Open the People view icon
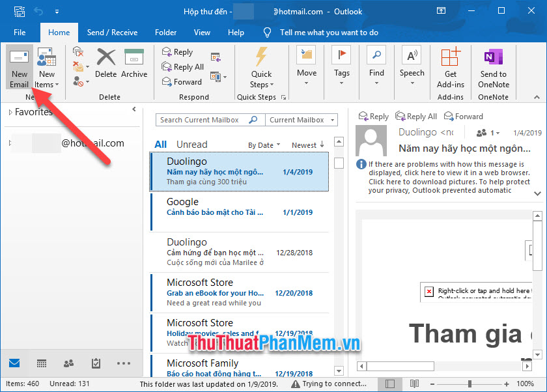The width and height of the screenshot is (547, 392). (68, 363)
